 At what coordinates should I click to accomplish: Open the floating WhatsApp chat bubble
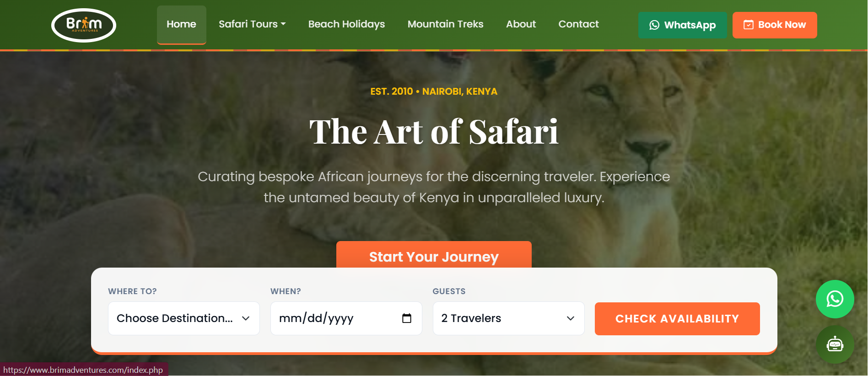835,299
